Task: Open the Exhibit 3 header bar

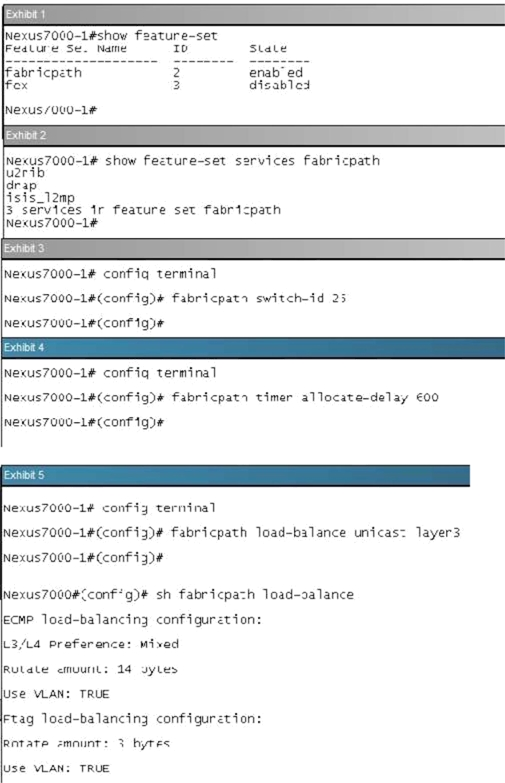Action: pyautogui.click(x=253, y=248)
